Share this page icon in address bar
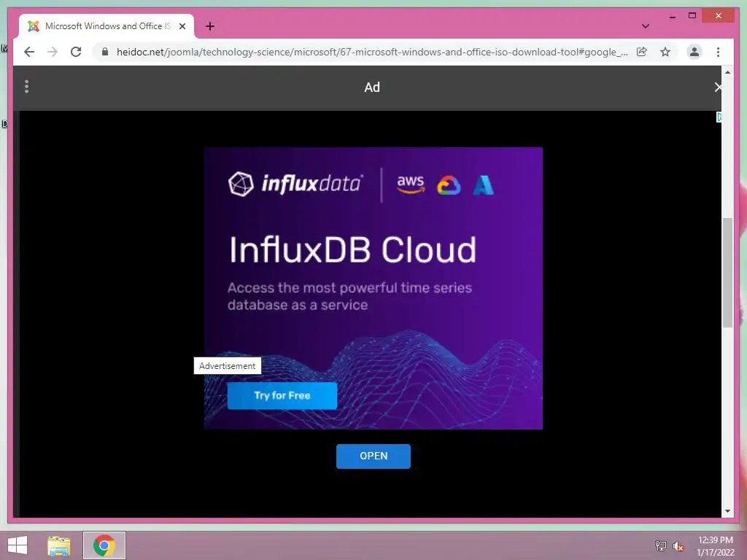 point(642,52)
